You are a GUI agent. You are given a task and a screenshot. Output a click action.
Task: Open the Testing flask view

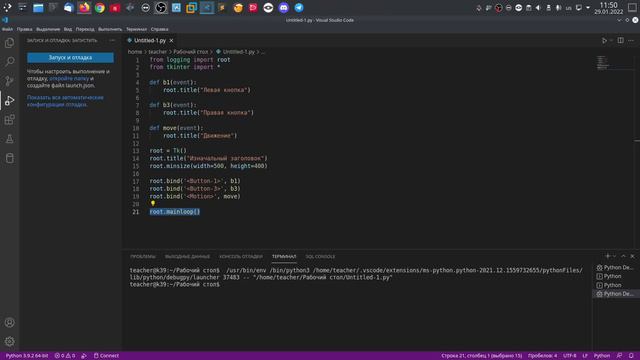point(9,139)
